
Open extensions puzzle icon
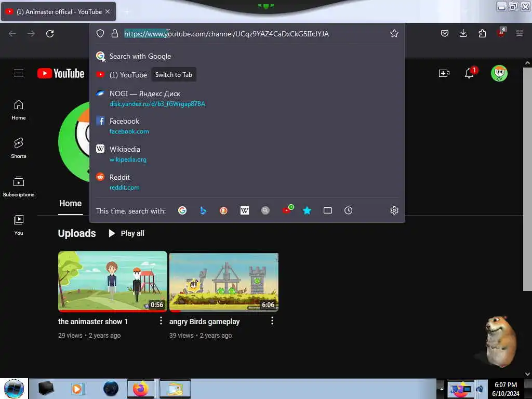pyautogui.click(x=482, y=33)
